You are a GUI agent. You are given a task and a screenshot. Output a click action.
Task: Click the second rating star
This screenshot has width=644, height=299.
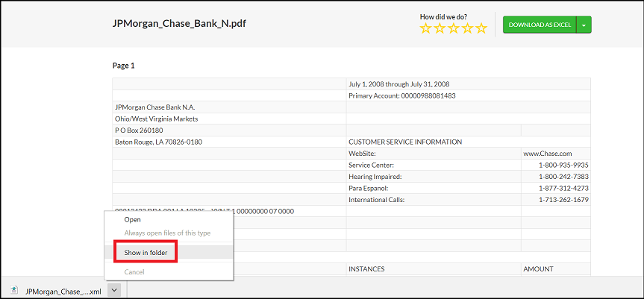(x=440, y=28)
